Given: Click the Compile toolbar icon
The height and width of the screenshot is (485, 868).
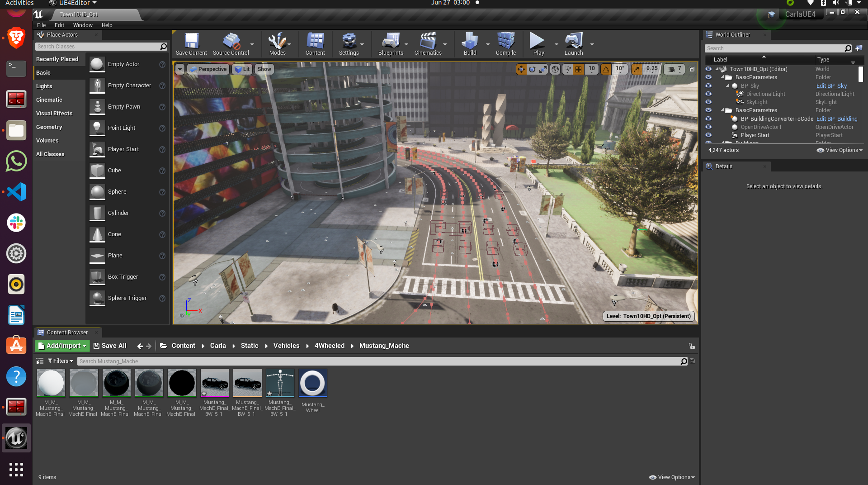Looking at the screenshot, I should (505, 44).
